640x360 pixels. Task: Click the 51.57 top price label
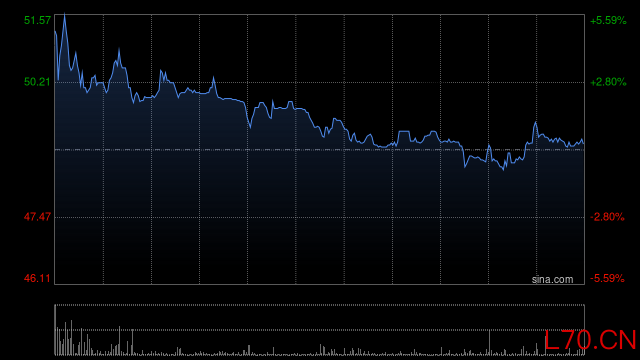tap(38, 20)
